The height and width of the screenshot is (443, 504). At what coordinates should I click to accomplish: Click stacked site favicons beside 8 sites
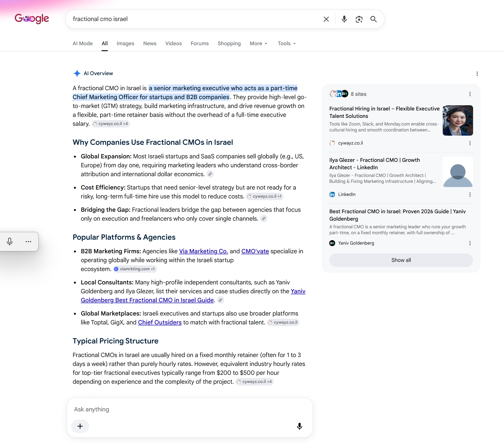coord(339,94)
